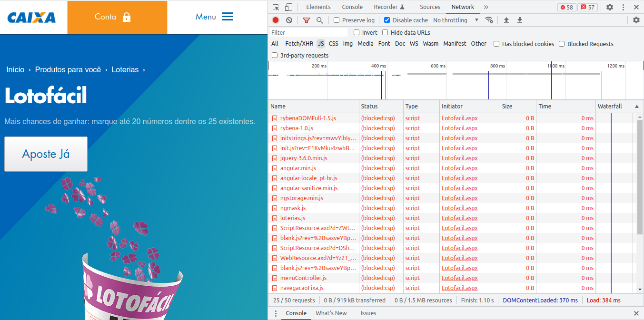
Task: Click the CAIXA logo
Action: (x=31, y=18)
